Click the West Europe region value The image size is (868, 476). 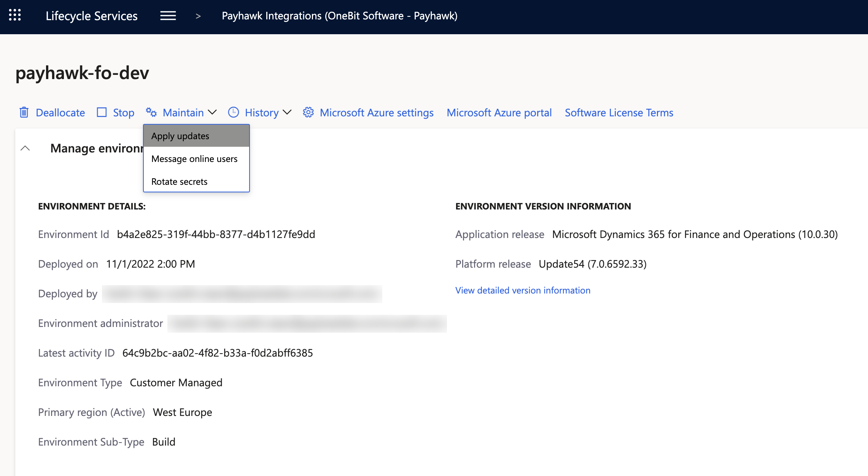point(183,413)
